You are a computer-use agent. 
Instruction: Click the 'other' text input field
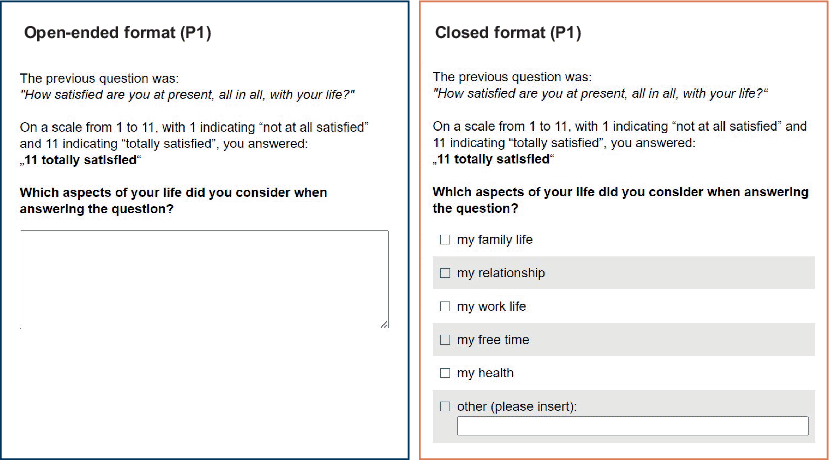coord(633,426)
